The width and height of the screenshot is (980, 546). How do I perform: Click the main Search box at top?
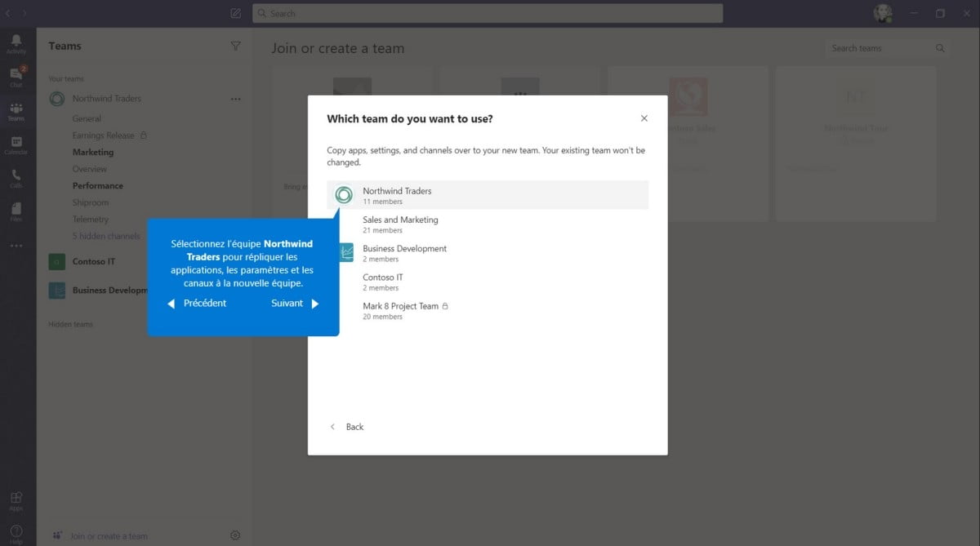[488, 13]
